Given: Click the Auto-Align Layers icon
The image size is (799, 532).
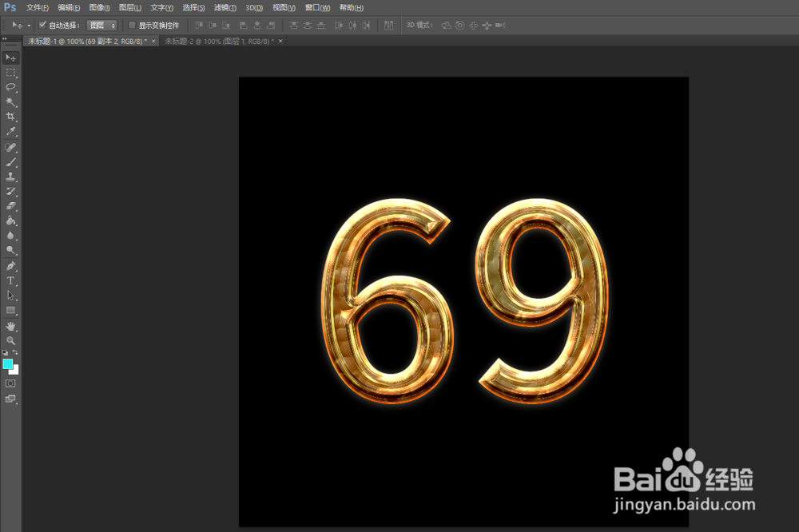Looking at the screenshot, I should [389, 25].
